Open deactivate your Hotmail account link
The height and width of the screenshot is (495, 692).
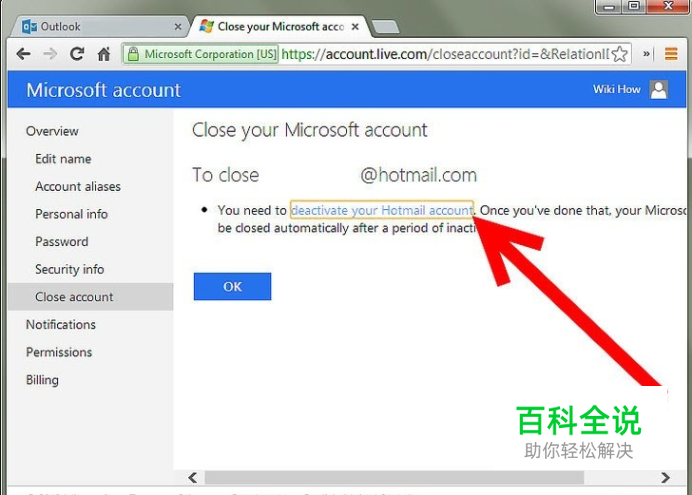click(x=382, y=210)
